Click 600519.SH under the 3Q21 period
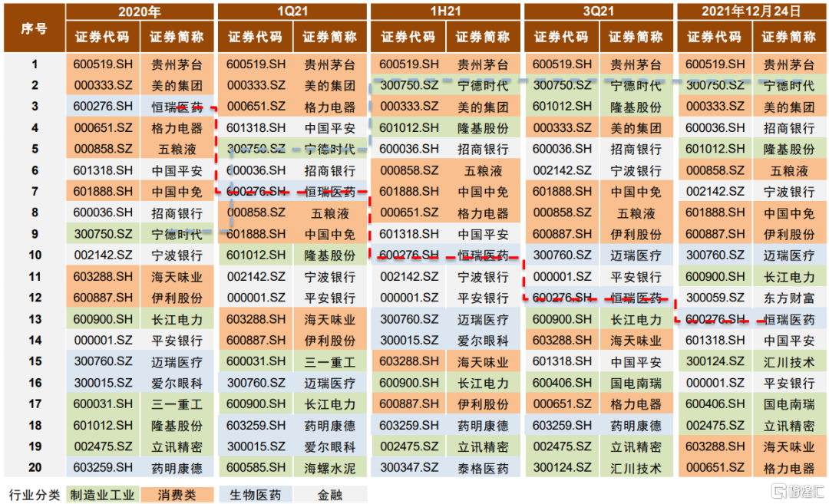The image size is (829, 504). pos(562,64)
